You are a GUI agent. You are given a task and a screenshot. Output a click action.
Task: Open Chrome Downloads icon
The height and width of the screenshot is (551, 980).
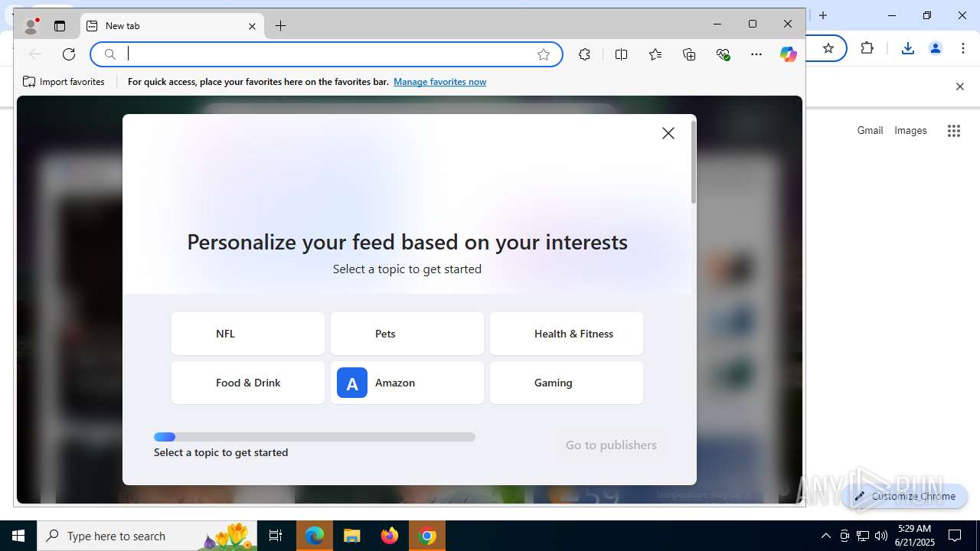point(908,48)
